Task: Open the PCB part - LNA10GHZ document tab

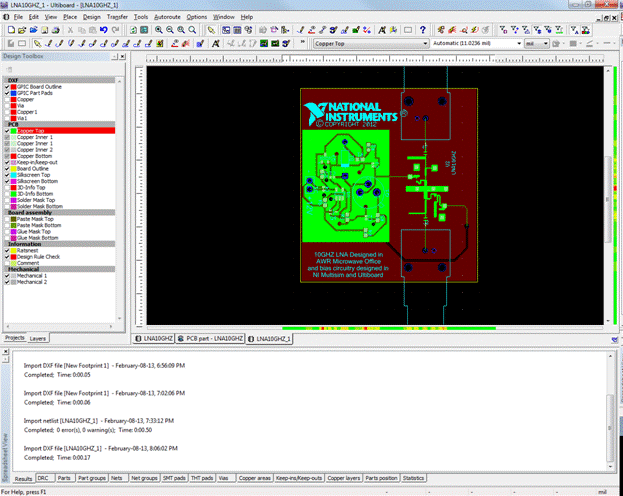Action: pos(211,339)
